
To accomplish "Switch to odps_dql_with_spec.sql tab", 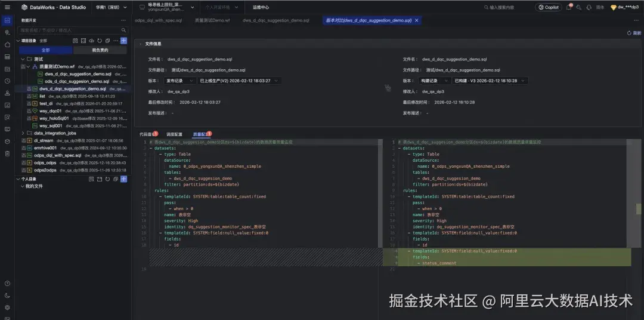I will [x=158, y=20].
